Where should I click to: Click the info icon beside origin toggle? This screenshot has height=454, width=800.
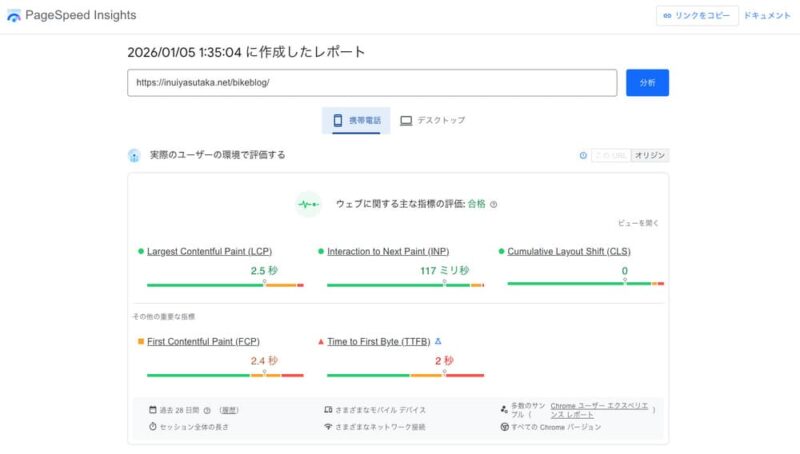[x=583, y=156]
